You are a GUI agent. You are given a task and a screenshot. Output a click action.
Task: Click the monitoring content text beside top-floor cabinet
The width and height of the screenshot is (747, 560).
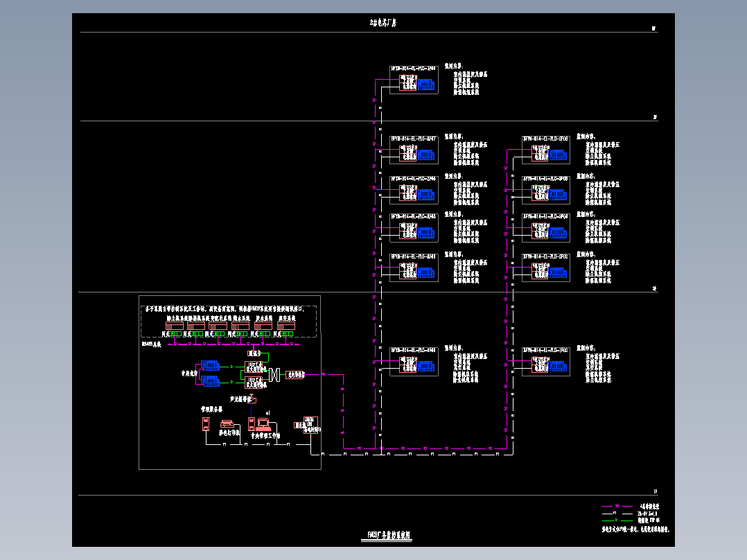pyautogui.click(x=466, y=79)
